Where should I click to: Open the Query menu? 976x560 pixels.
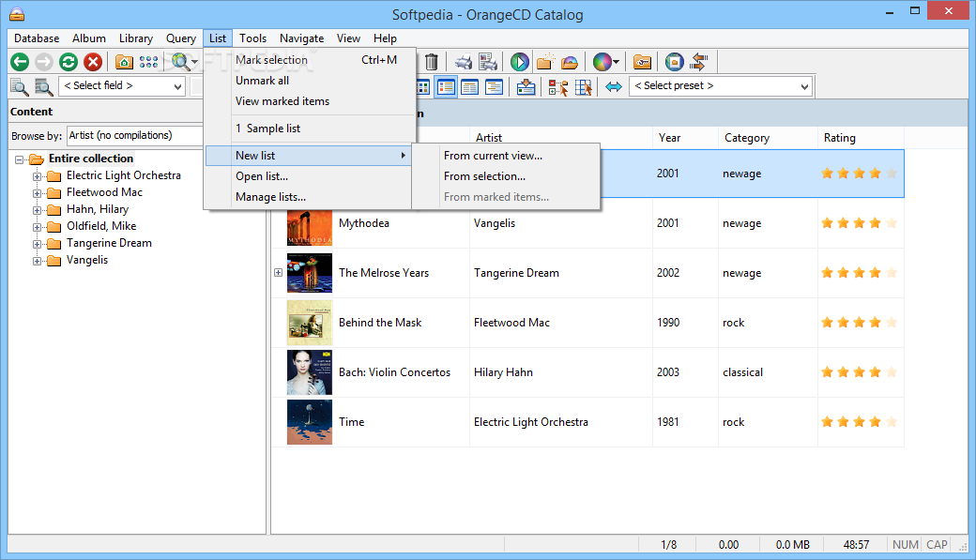180,38
